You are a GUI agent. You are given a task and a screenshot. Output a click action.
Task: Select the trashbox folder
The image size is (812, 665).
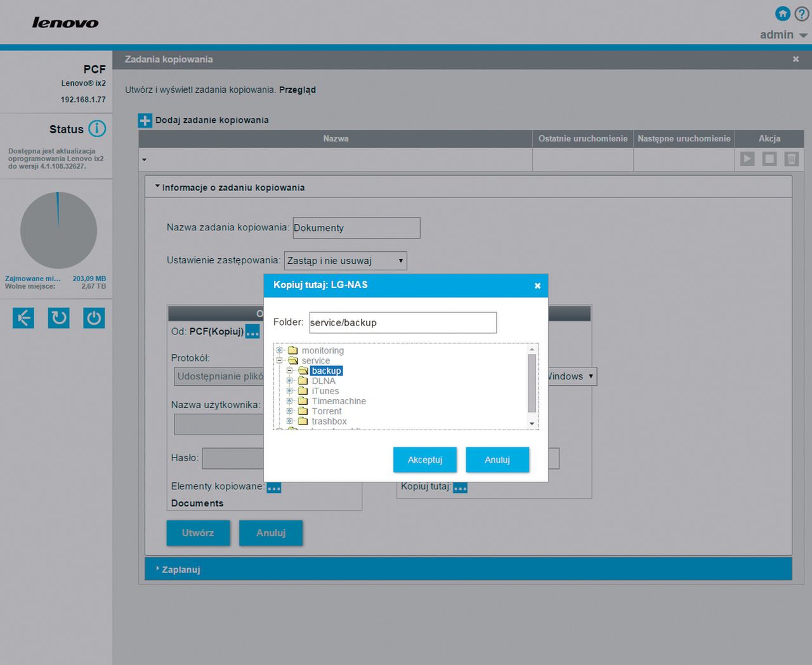(x=329, y=421)
